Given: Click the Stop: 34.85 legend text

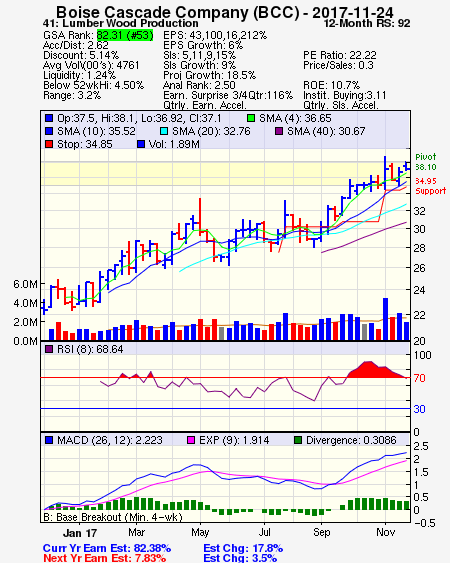Looking at the screenshot, I should tap(85, 144).
